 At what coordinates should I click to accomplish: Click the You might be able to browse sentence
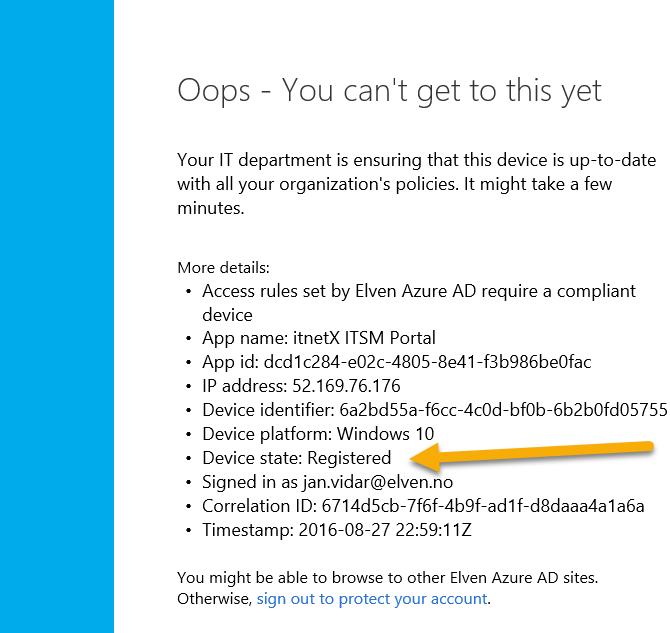tap(388, 577)
